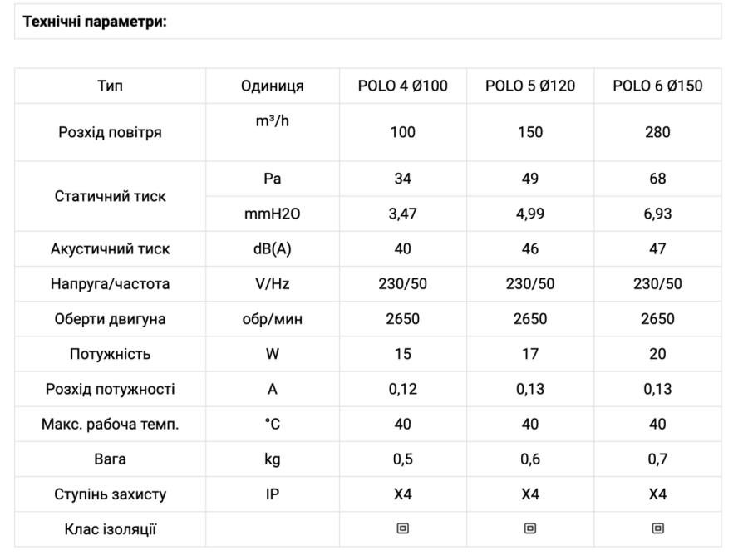Select the 'mmH2O' unit cell

pos(273,214)
